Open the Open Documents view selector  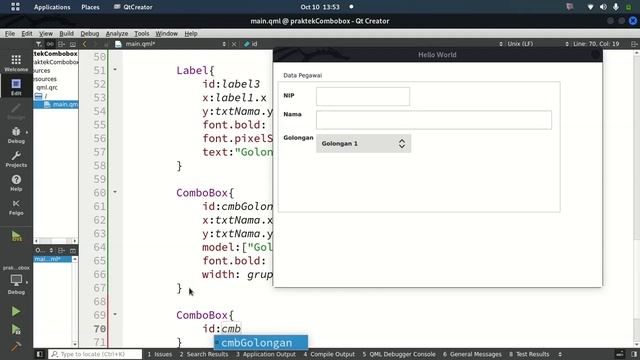tap(44, 250)
